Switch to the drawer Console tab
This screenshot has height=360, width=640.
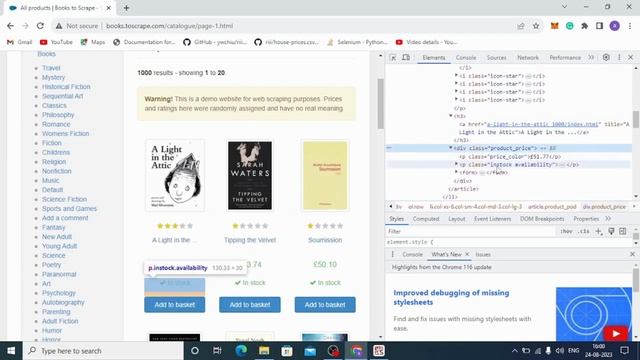point(412,254)
